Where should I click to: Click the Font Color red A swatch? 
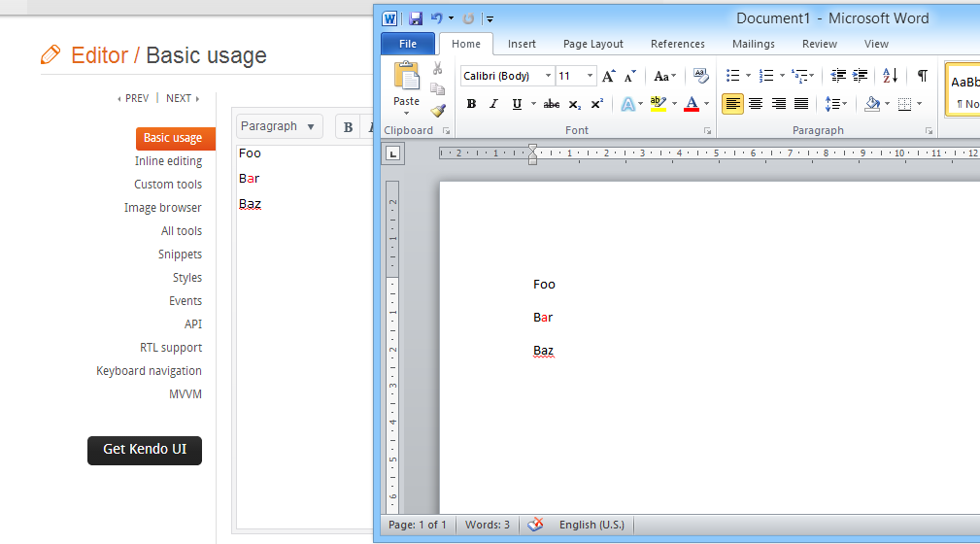click(x=692, y=104)
